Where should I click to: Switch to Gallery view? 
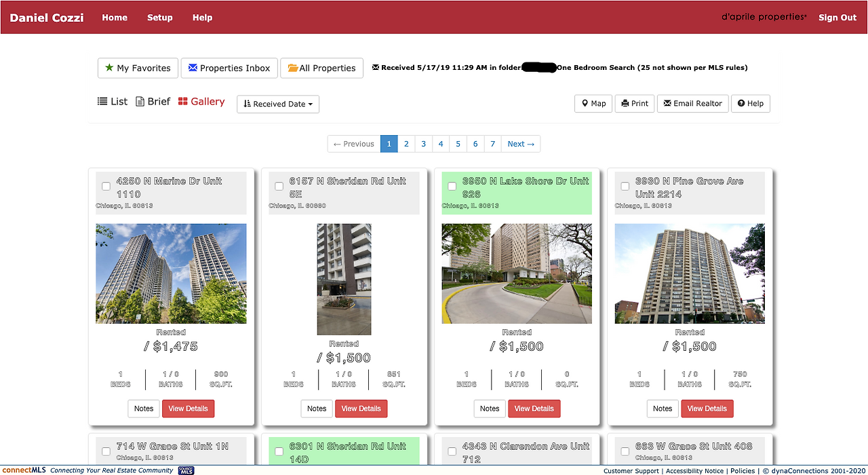click(201, 102)
